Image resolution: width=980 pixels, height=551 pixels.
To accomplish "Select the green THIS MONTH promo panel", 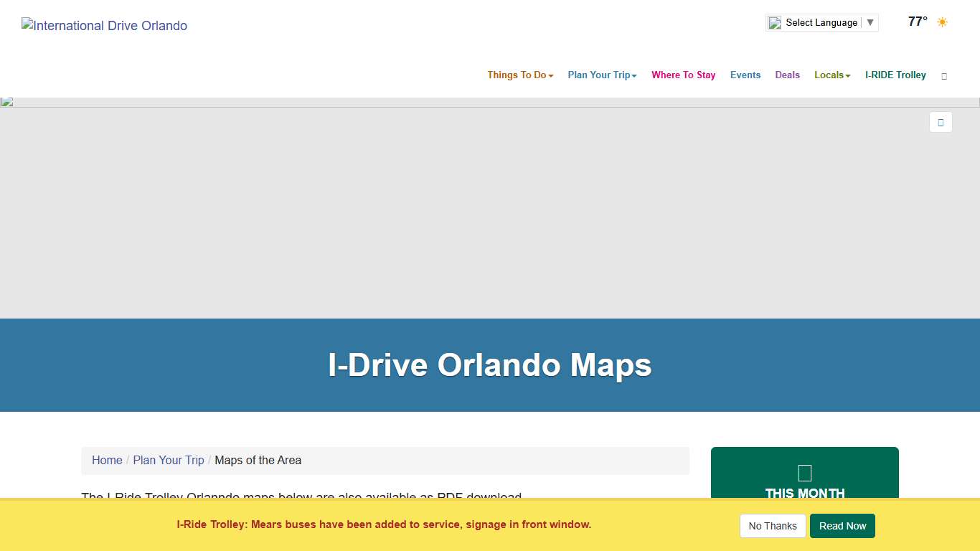I will (804, 481).
